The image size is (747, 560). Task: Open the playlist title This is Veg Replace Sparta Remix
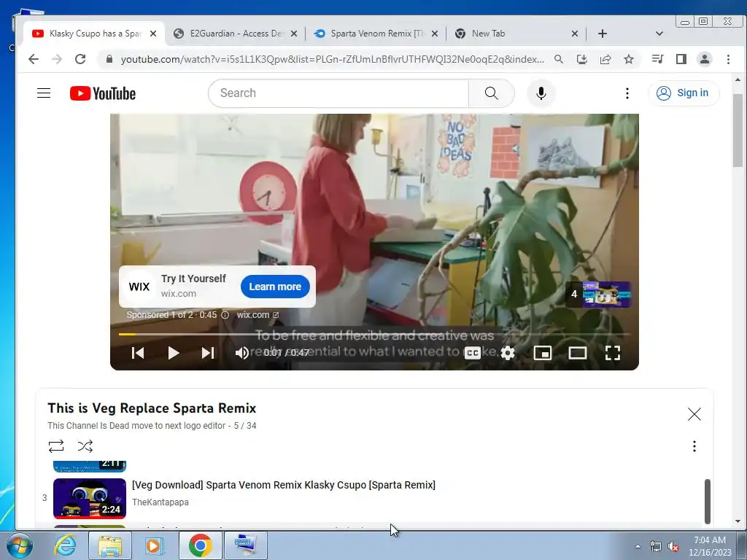(x=152, y=408)
